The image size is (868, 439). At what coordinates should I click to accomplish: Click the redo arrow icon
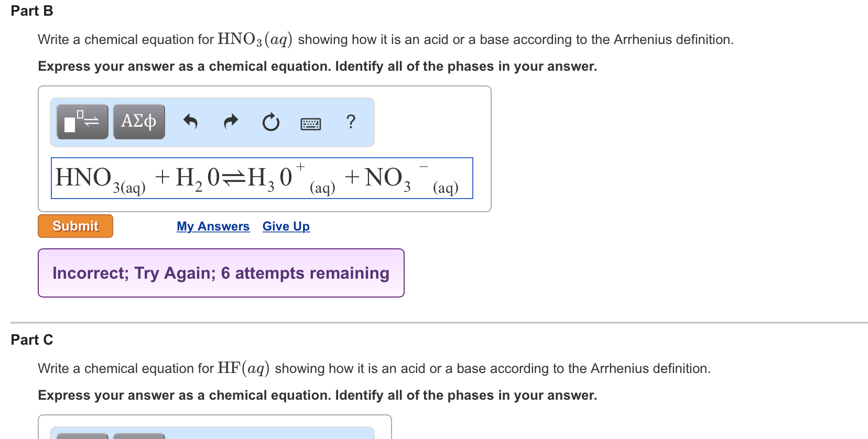[x=231, y=122]
